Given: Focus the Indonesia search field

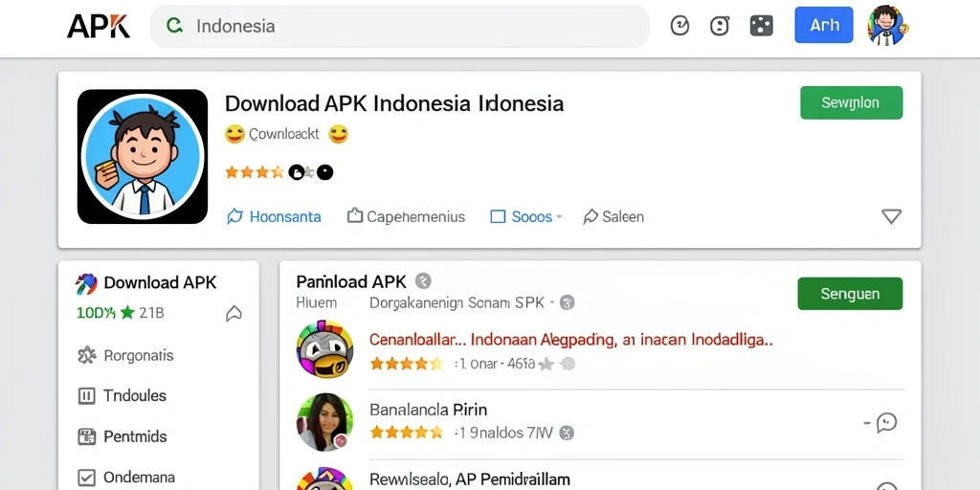Looking at the screenshot, I should coord(399,26).
